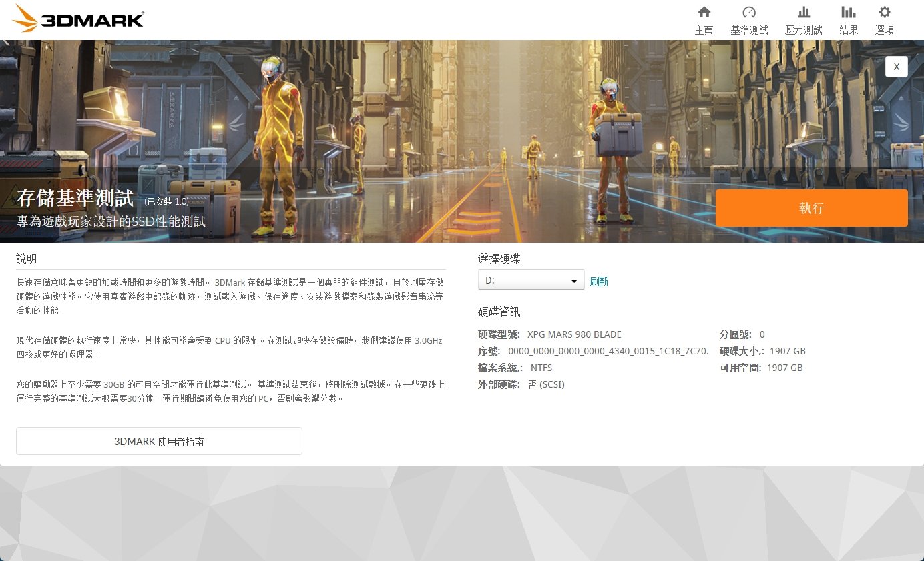Open benchmarks via the speedometer icon
The image size is (924, 561).
(x=749, y=12)
